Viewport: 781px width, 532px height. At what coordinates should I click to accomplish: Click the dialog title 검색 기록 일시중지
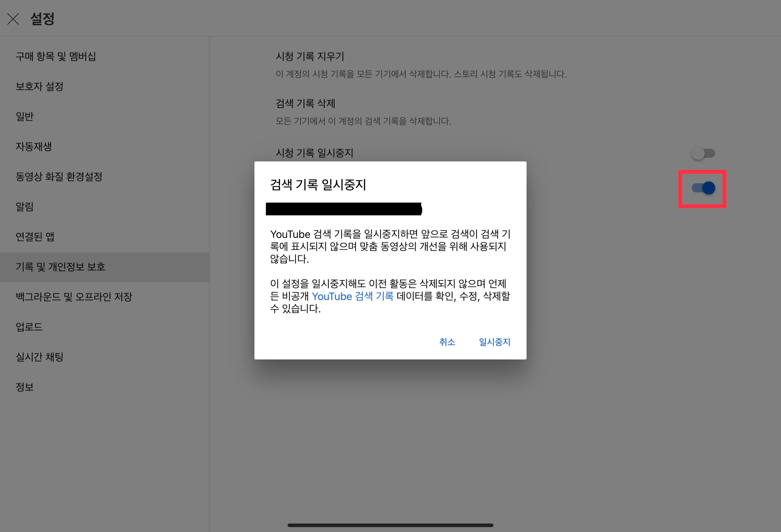[318, 185]
